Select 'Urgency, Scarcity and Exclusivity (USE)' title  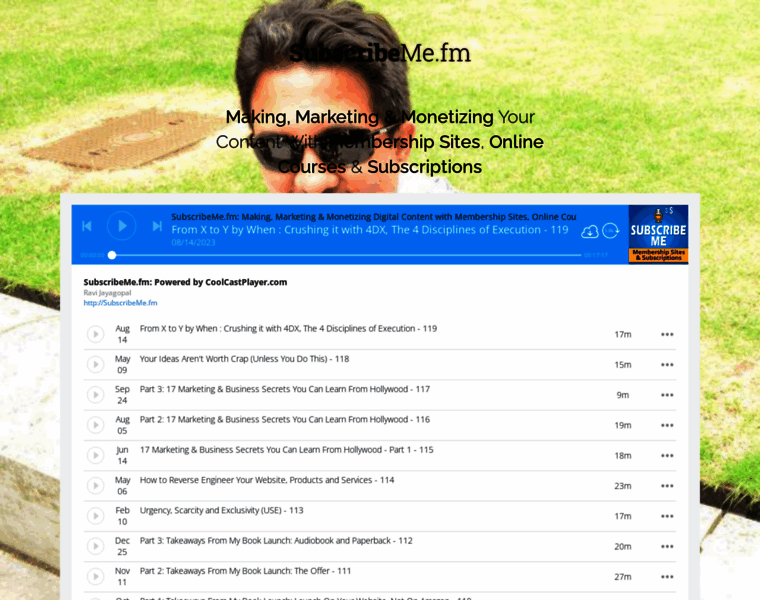click(x=222, y=510)
